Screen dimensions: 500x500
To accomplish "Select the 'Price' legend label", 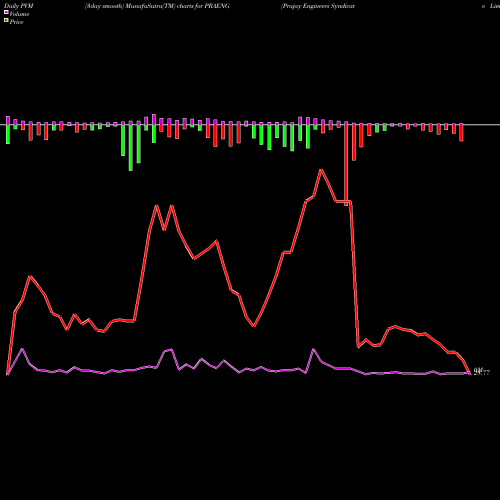I will (x=16, y=22).
